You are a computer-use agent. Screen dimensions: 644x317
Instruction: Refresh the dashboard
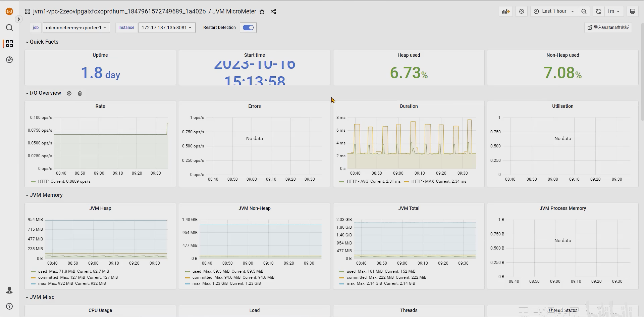(x=598, y=11)
